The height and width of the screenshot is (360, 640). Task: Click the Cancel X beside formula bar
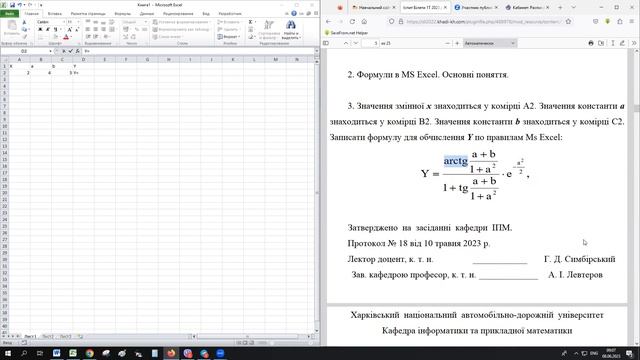tap(64, 51)
